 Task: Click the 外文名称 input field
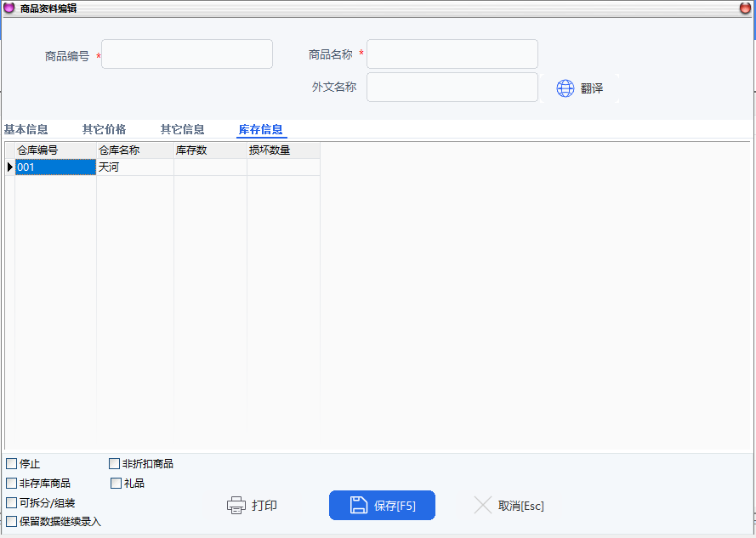(x=452, y=88)
